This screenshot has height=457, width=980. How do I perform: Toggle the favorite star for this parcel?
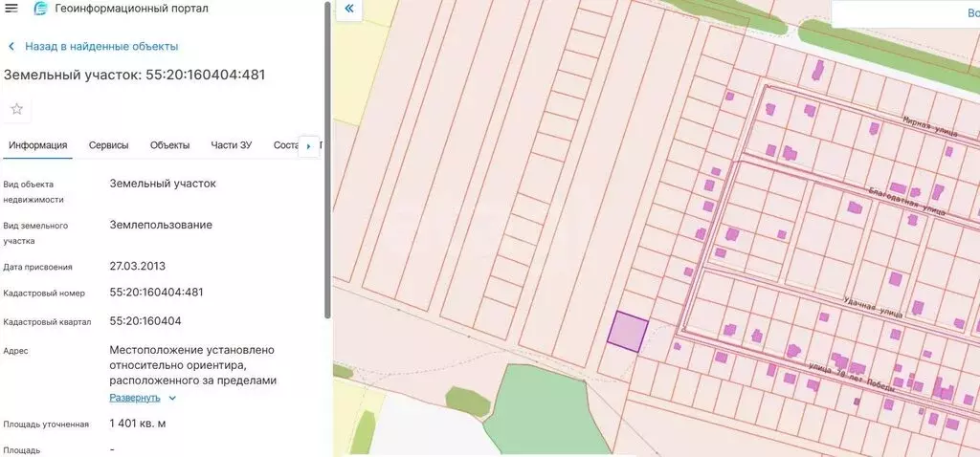[x=17, y=109]
